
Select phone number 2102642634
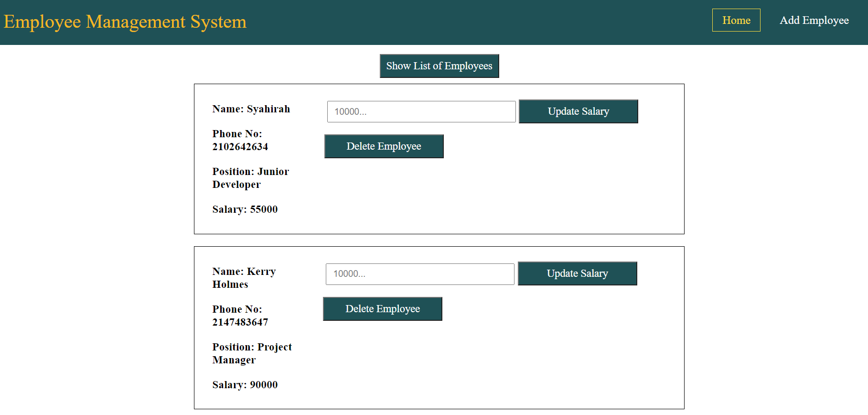tap(240, 147)
